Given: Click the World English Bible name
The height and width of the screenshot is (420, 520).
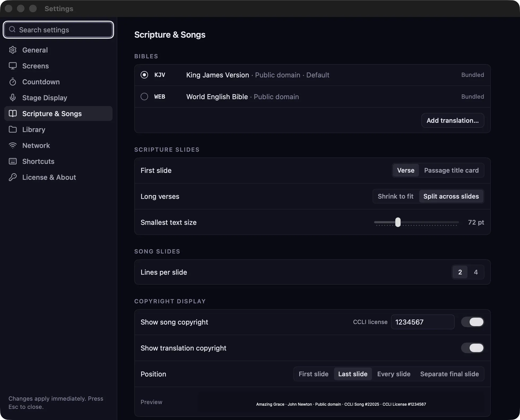Looking at the screenshot, I should [x=217, y=97].
